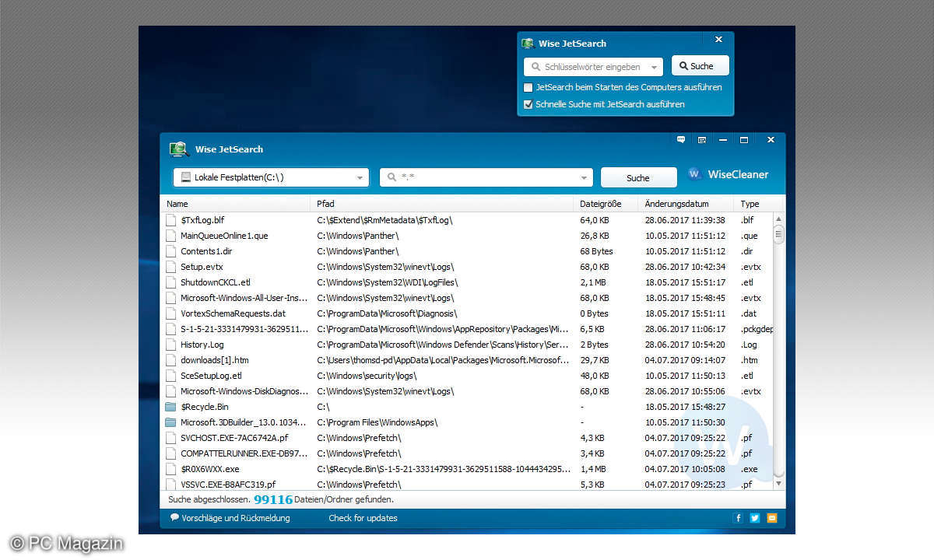Open the menu icon beside minimize in main window
The width and height of the screenshot is (934, 560).
click(x=702, y=140)
